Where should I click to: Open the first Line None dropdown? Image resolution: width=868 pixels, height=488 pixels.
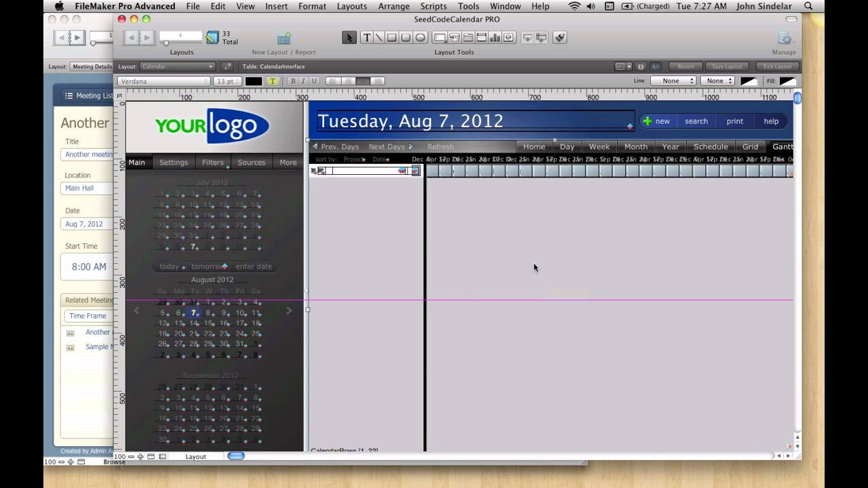pos(673,81)
